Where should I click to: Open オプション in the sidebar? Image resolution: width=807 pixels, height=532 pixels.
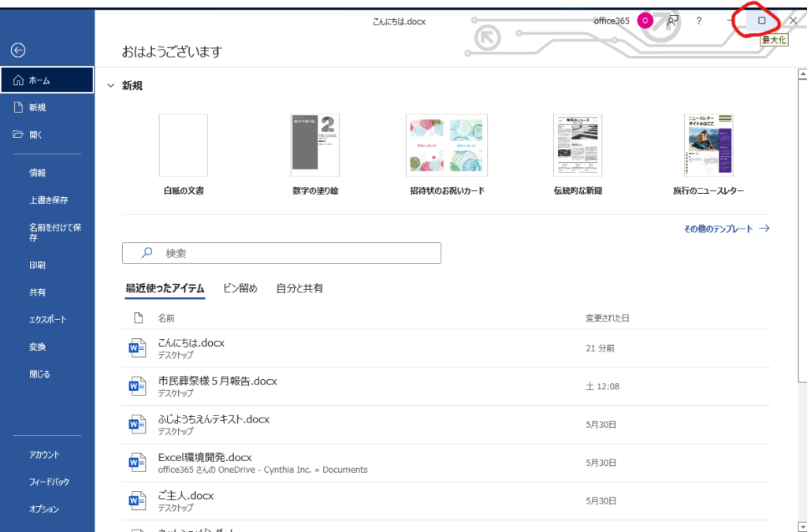(x=44, y=509)
